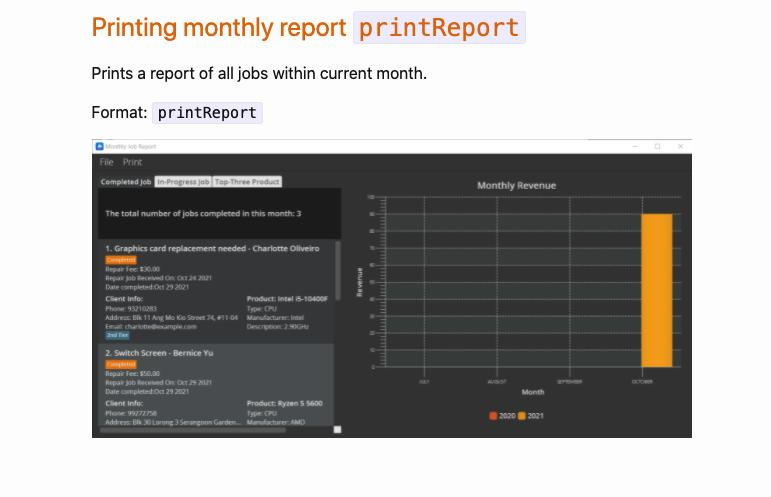Open the Print menu
The height and width of the screenshot is (497, 771).
(x=132, y=162)
